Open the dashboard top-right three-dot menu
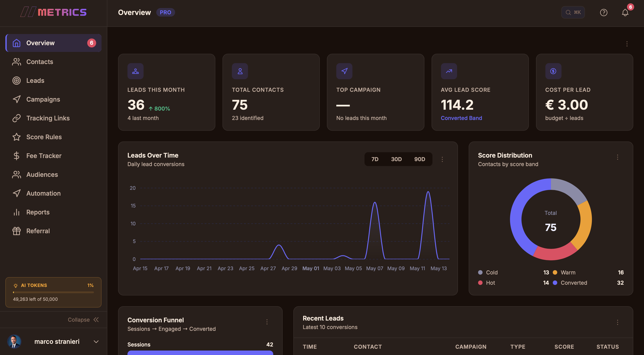 pyautogui.click(x=627, y=44)
